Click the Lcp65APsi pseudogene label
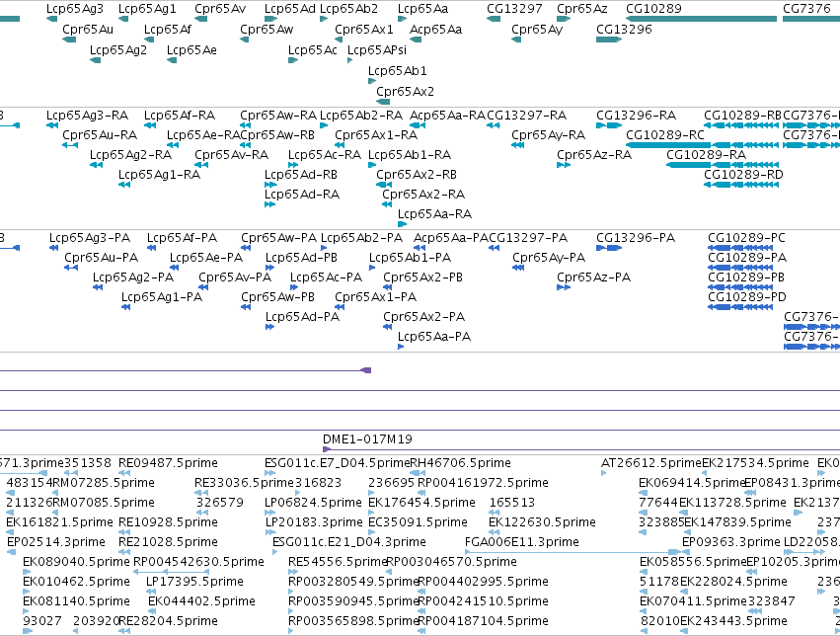The width and height of the screenshot is (840, 636). coord(377,49)
